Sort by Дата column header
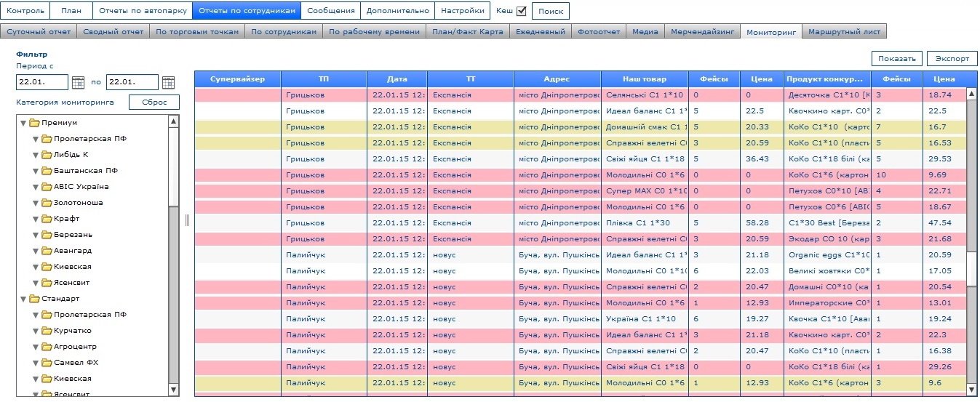The image size is (980, 402). 397,79
